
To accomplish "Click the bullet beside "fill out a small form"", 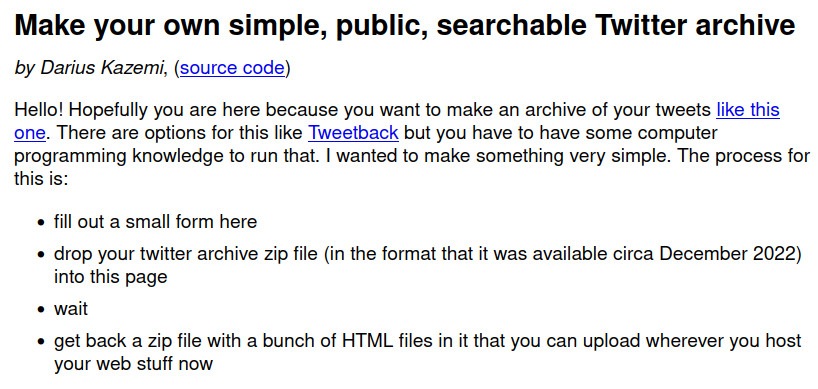I will pyautogui.click(x=42, y=223).
